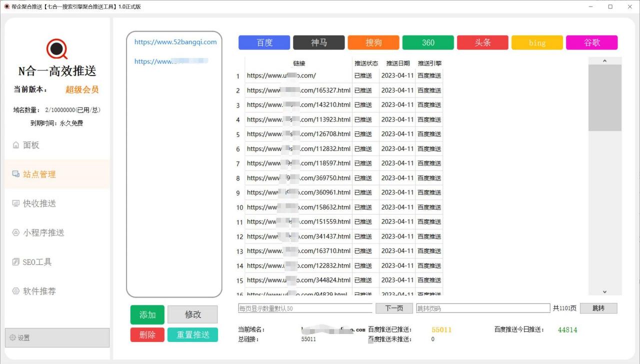
Task: Click the 推送日期 column header
Action: click(x=397, y=63)
